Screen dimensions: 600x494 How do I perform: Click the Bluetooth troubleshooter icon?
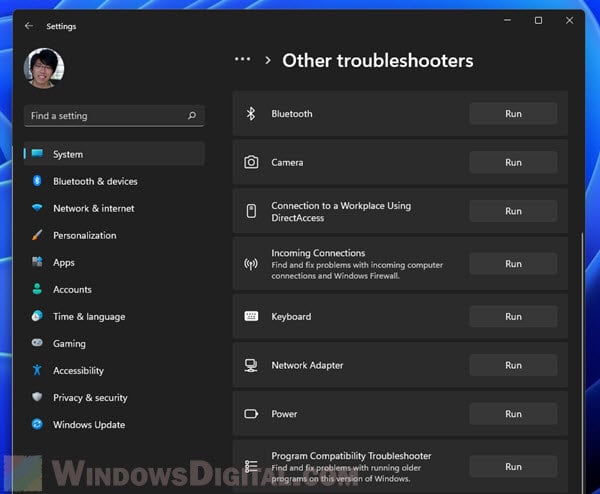tap(251, 114)
